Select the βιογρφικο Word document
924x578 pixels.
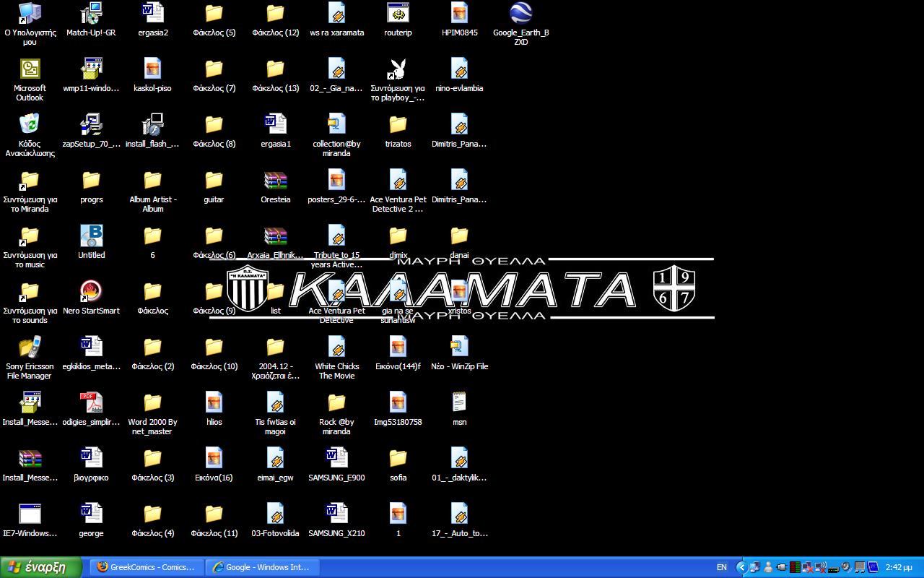91,458
